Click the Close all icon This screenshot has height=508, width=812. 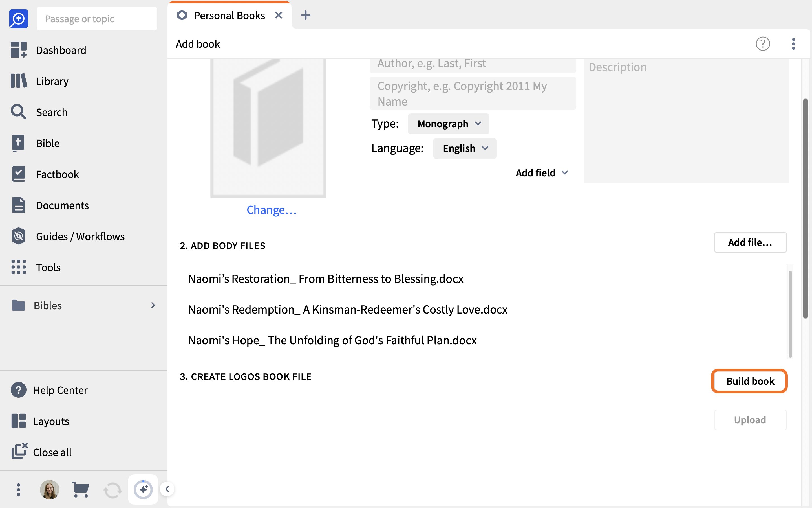click(19, 451)
